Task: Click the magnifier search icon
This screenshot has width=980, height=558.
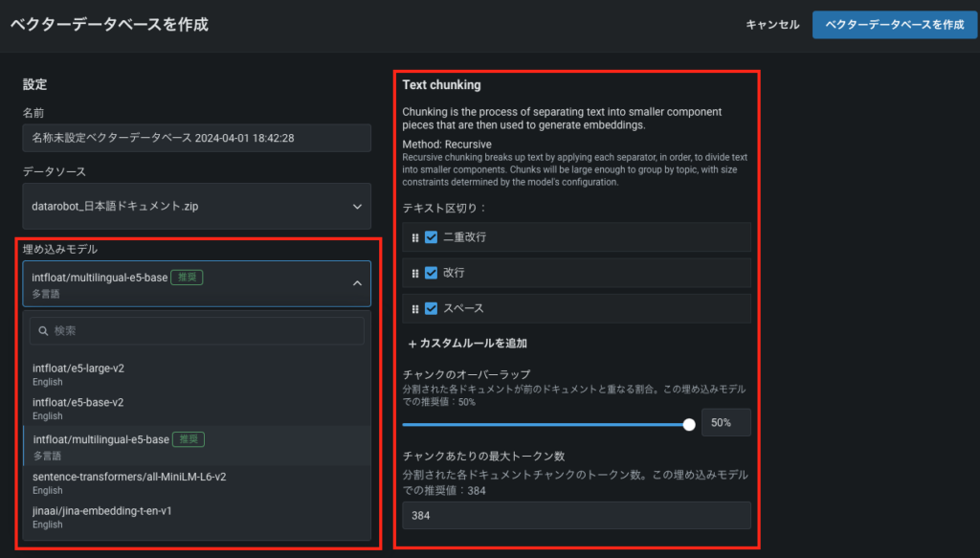Action: click(x=43, y=330)
